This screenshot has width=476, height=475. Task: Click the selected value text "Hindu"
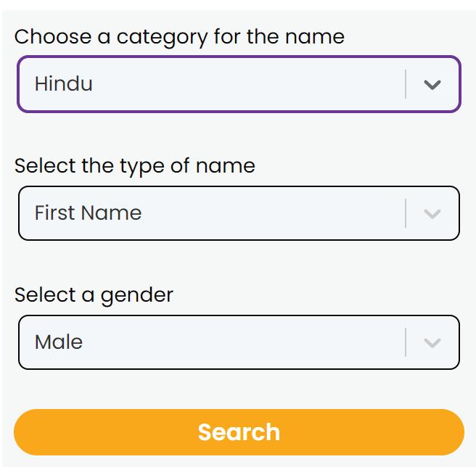pos(64,84)
